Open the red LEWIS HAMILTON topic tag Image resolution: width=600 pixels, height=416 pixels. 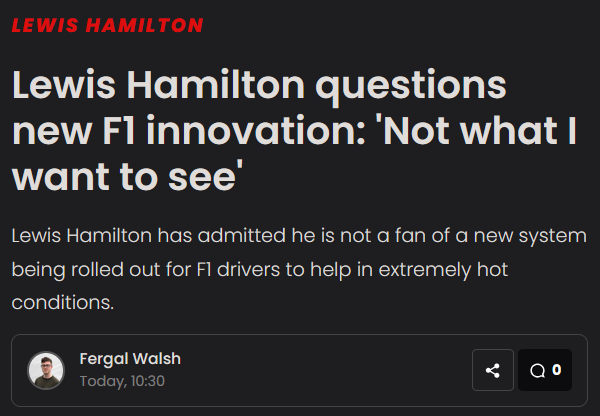coord(107,25)
